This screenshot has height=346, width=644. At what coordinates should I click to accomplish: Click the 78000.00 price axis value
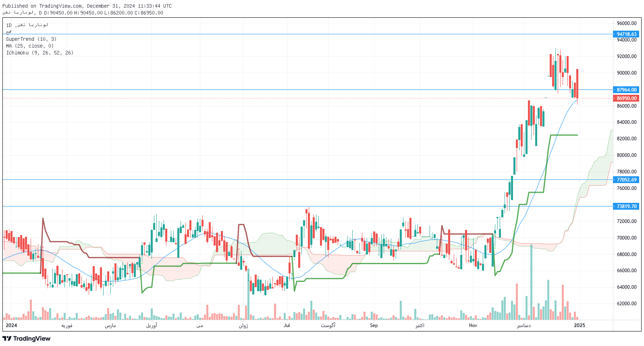tap(627, 172)
